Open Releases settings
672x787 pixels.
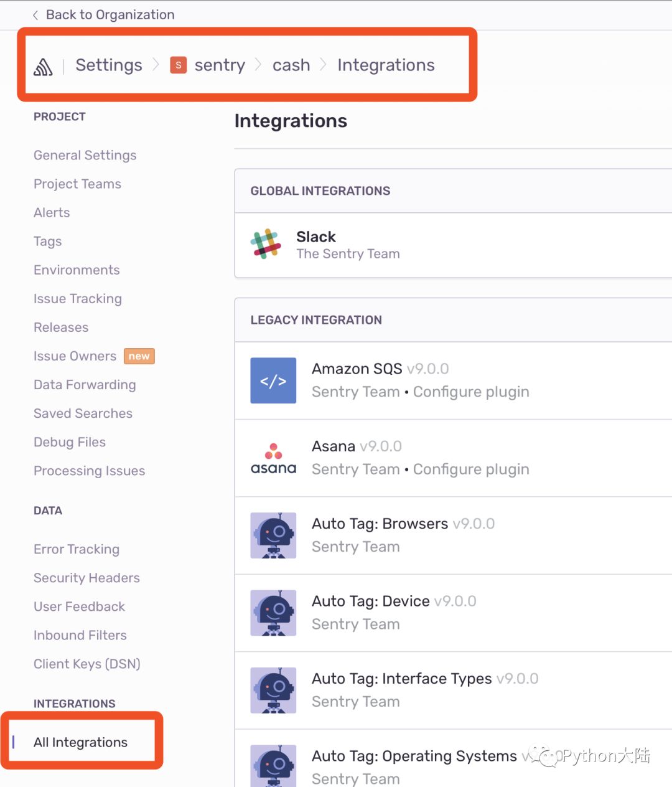click(61, 328)
